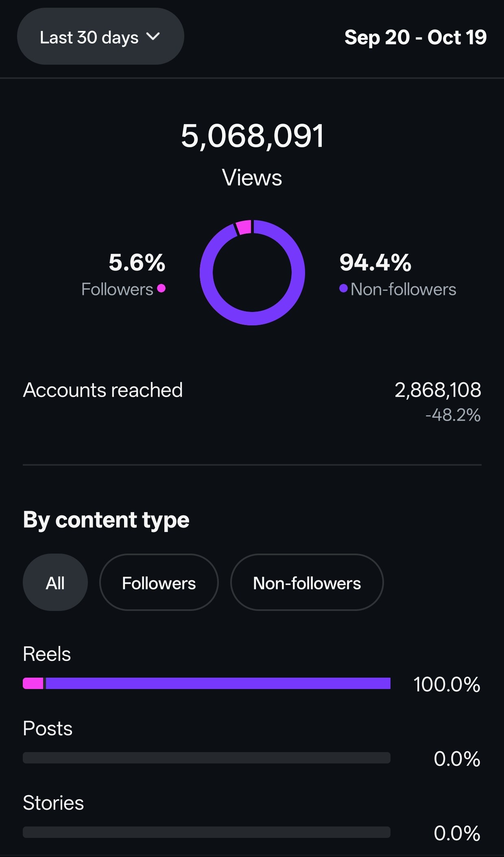The height and width of the screenshot is (857, 504).
Task: Click the pink Followers legend dot
Action: [161, 288]
